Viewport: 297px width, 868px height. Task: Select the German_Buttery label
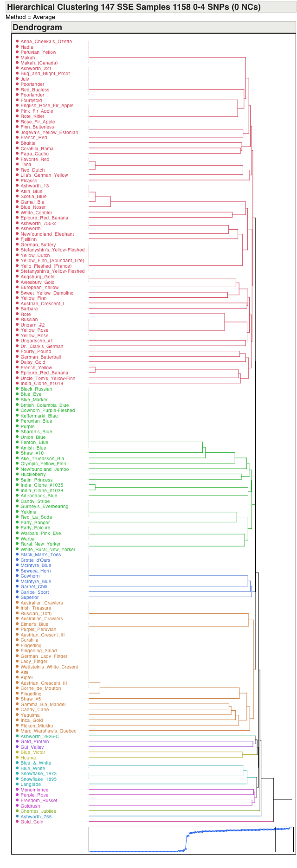[38, 245]
